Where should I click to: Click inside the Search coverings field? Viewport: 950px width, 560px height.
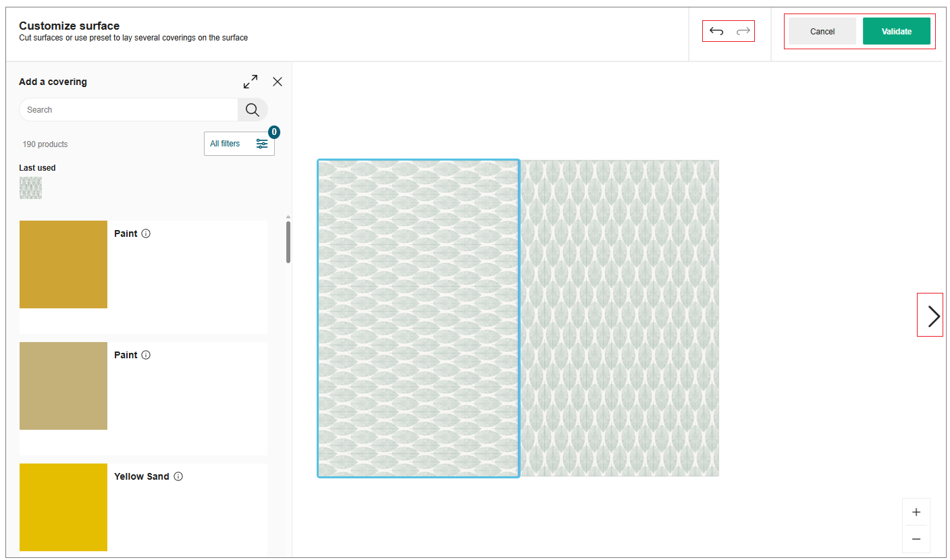128,109
